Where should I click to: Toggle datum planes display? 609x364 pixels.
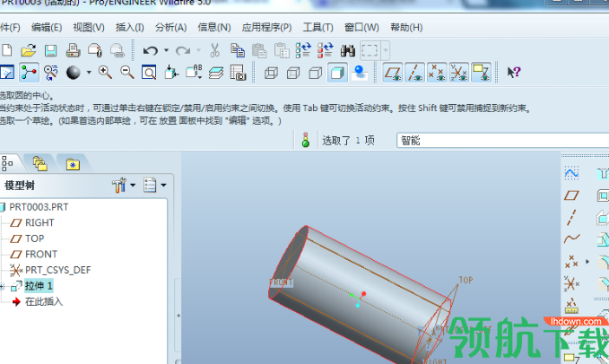coord(393,73)
